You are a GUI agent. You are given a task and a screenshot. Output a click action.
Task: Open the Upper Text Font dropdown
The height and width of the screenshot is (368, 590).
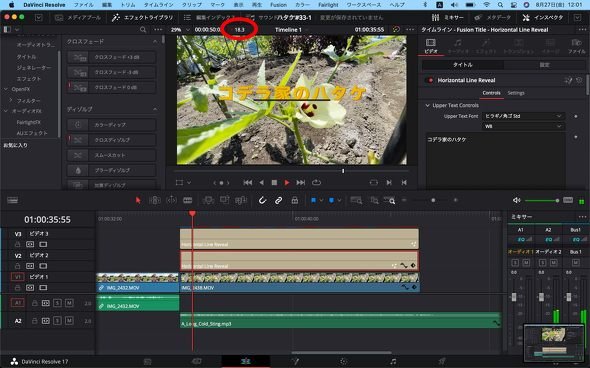pyautogui.click(x=523, y=116)
